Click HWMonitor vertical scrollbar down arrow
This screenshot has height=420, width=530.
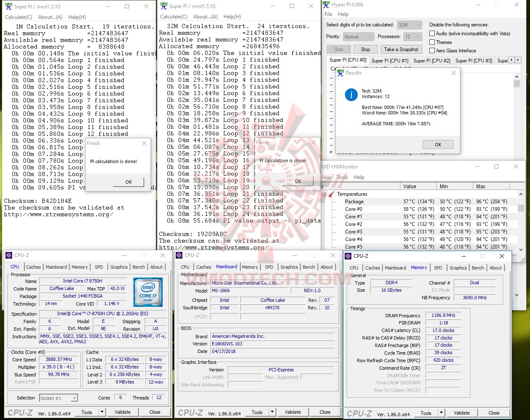[521, 250]
